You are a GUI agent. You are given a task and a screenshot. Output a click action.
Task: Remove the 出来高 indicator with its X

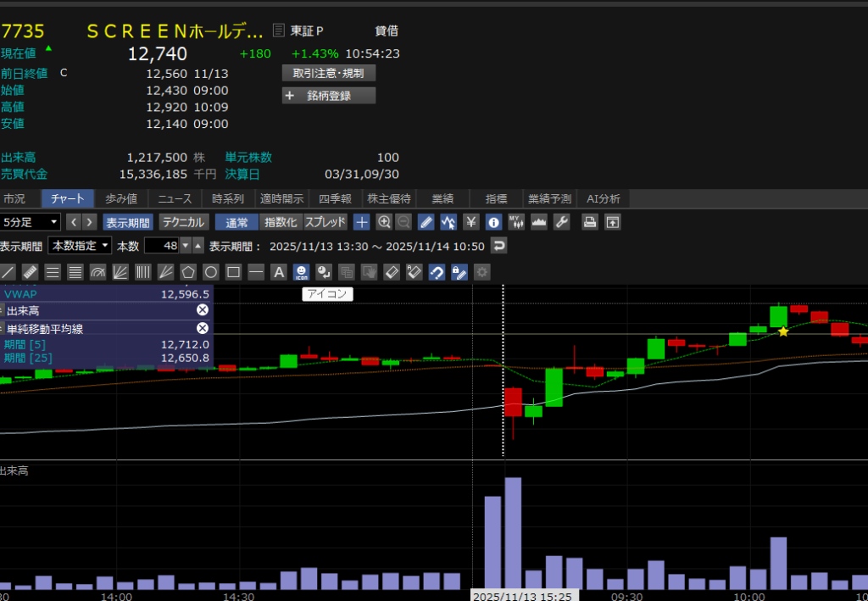(x=203, y=310)
